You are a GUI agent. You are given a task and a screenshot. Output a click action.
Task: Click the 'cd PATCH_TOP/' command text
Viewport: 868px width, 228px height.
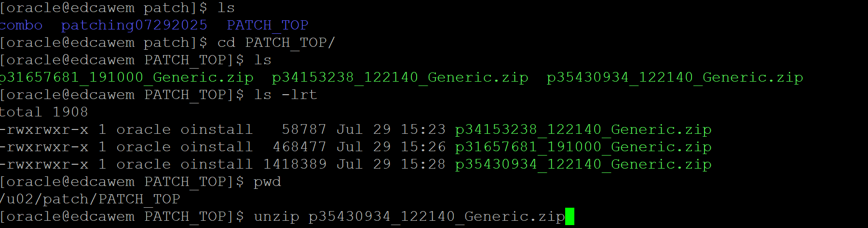coord(276,43)
